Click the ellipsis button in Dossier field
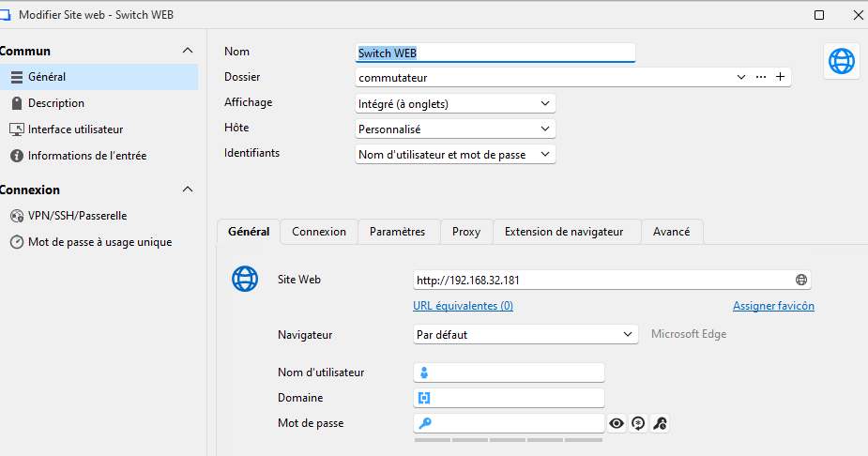The height and width of the screenshot is (456, 868). click(761, 77)
